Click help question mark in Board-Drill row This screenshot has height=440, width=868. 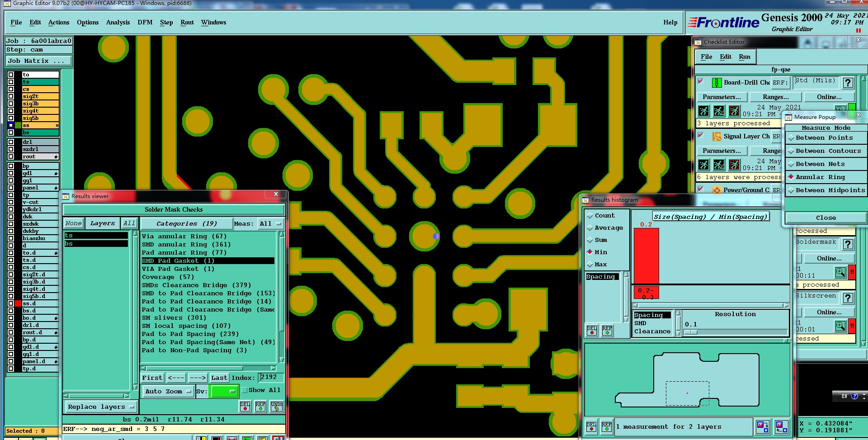click(848, 83)
